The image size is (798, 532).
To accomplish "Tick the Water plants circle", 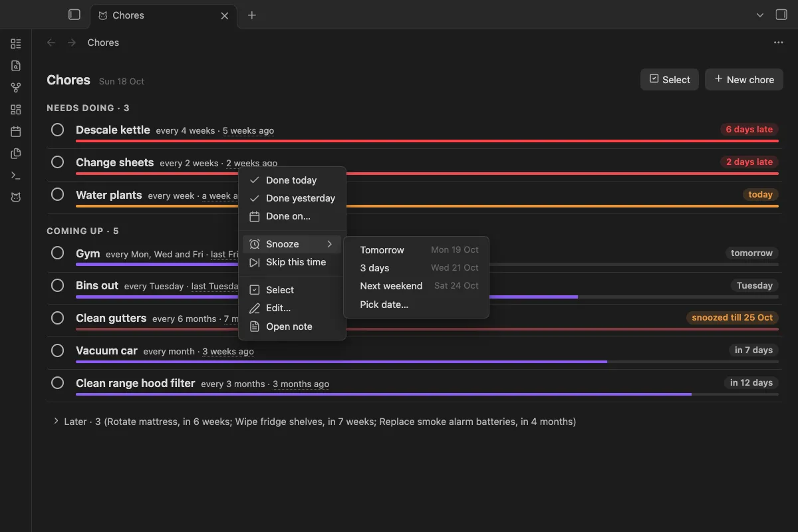I will click(58, 195).
